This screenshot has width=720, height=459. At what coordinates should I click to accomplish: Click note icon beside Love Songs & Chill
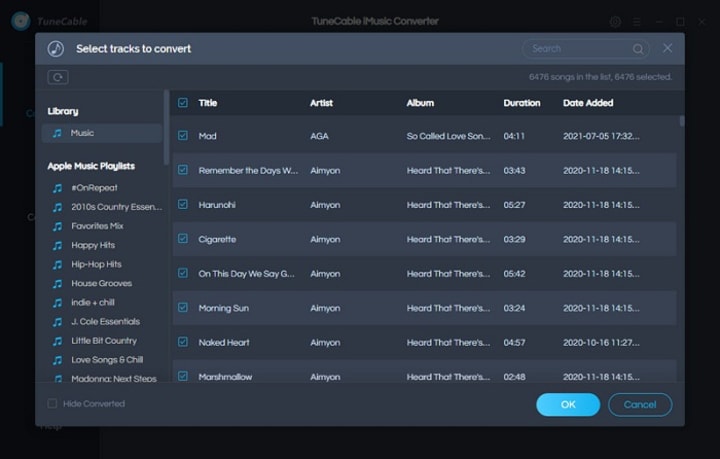click(x=57, y=360)
